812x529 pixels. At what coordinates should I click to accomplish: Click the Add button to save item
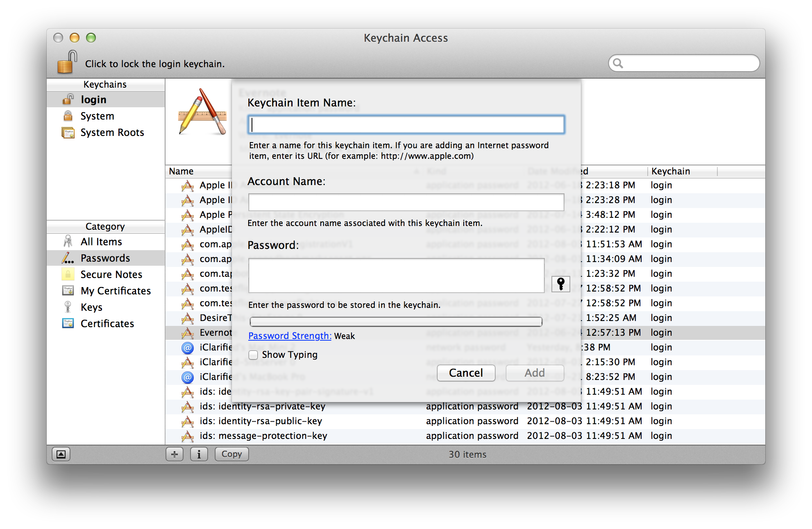coord(533,372)
